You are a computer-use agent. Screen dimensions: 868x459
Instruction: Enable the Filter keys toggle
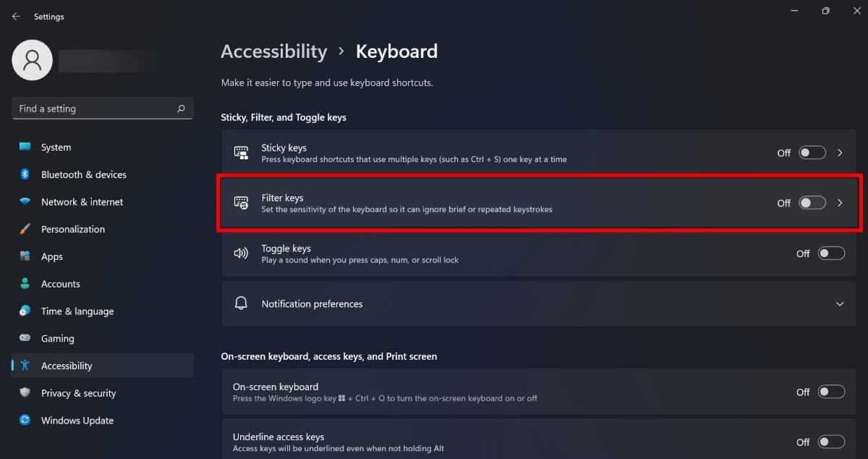tap(812, 203)
